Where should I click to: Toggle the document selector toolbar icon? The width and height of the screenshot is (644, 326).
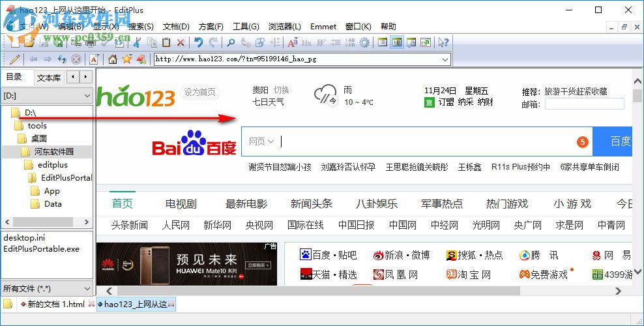383,42
